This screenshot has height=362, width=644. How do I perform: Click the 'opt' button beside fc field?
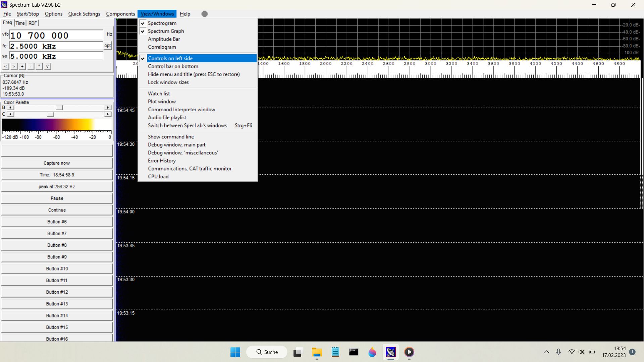[107, 46]
